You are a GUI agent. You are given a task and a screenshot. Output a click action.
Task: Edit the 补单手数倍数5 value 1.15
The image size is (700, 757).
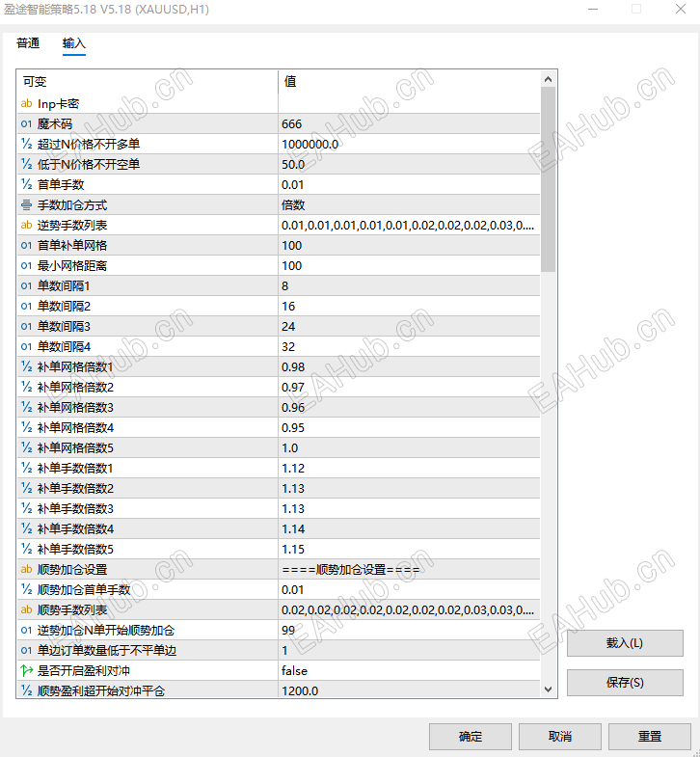pyautogui.click(x=410, y=550)
